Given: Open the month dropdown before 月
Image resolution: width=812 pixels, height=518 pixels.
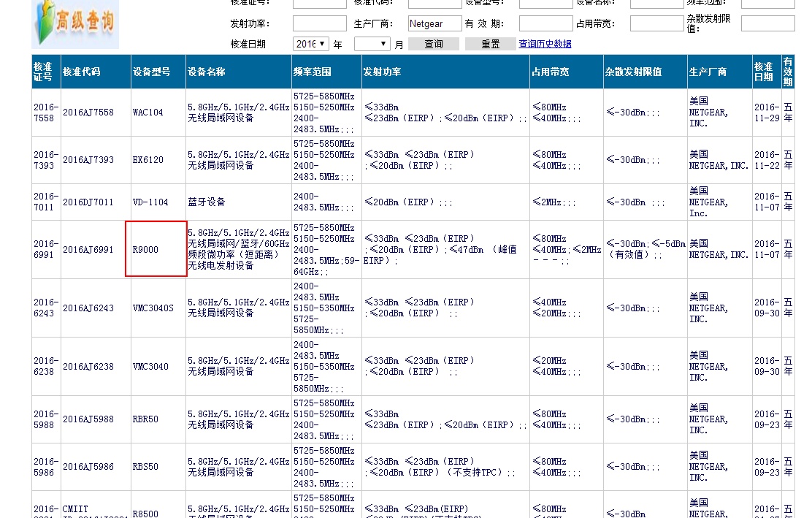Looking at the screenshot, I should 372,44.
